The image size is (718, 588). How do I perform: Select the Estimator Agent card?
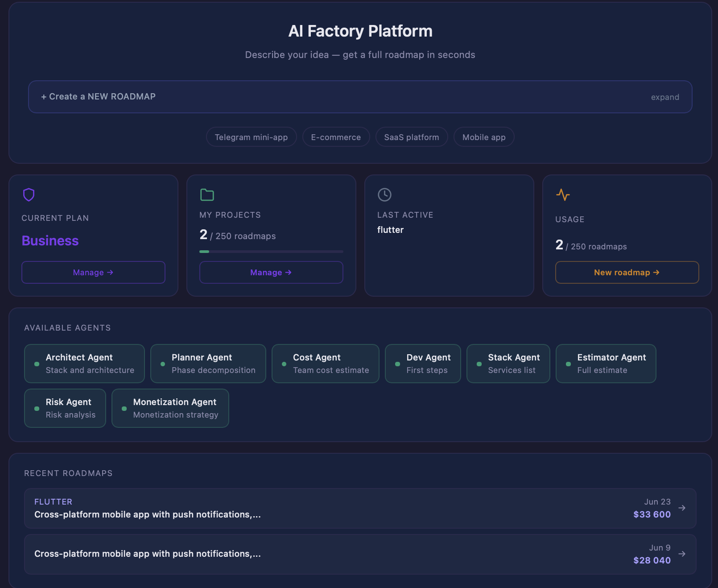606,364
